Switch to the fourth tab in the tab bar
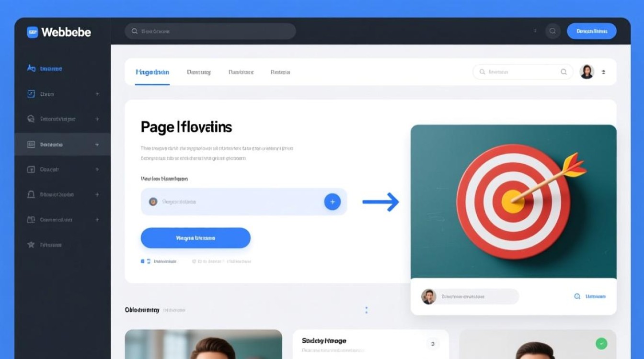This screenshot has height=359, width=644. coord(280,72)
